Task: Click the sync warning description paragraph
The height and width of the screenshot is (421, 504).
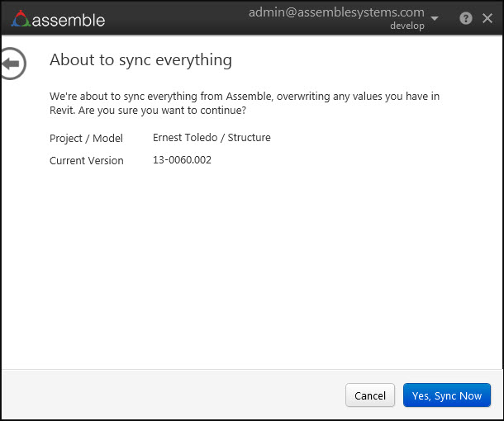Action: [x=244, y=102]
